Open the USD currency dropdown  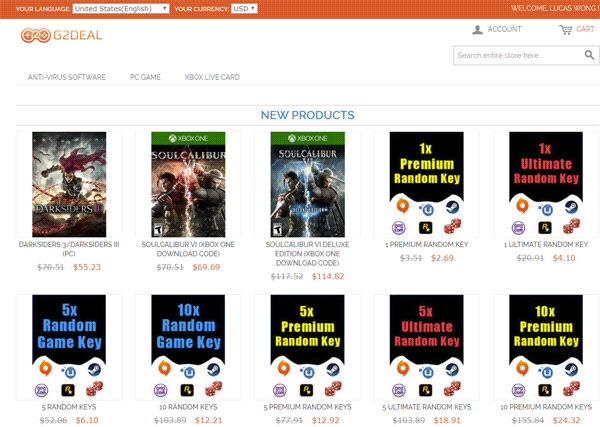(244, 8)
